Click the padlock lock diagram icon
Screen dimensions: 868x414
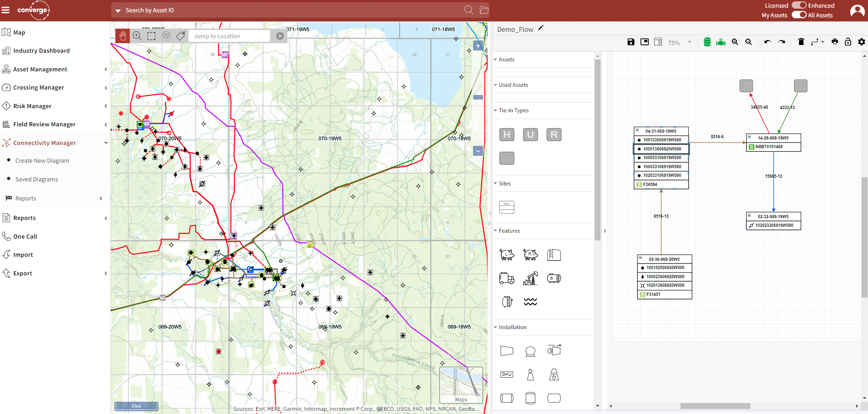tap(848, 42)
